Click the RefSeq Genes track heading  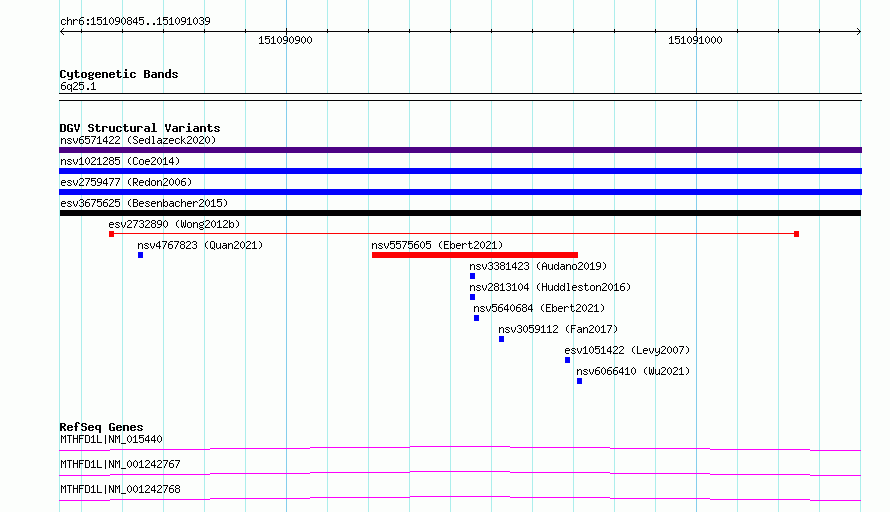point(101,427)
